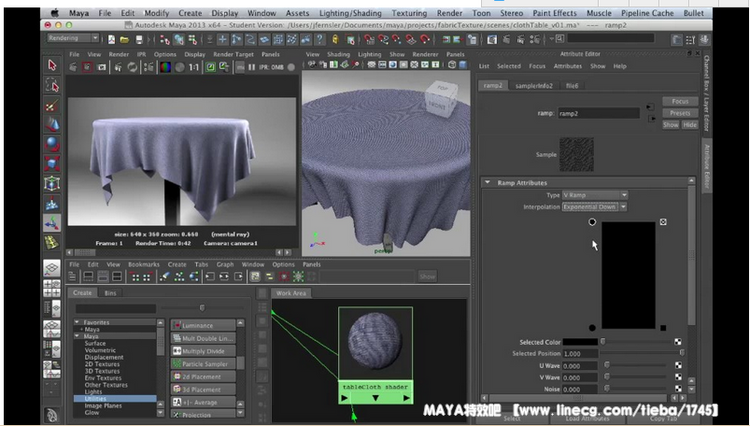Click tableCloth shader node right arrow
Screen dimensions: 750x426
[x=407, y=398]
